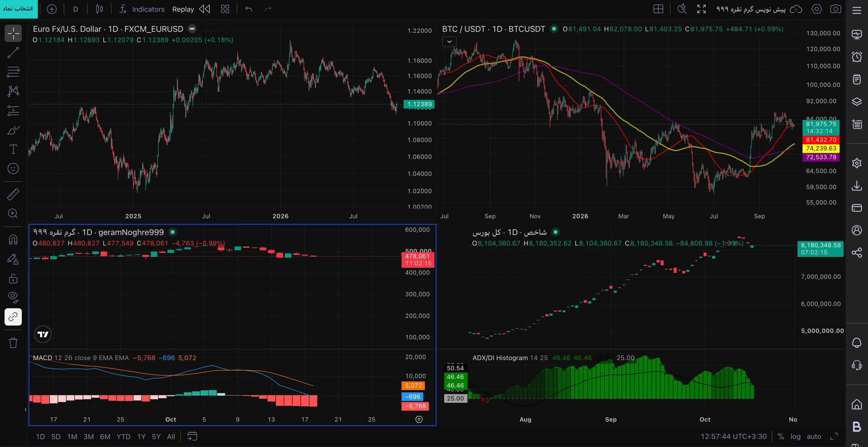The width and height of the screenshot is (868, 447).
Task: Expand the collapsed BTC indicator legend
Action: pos(449,42)
